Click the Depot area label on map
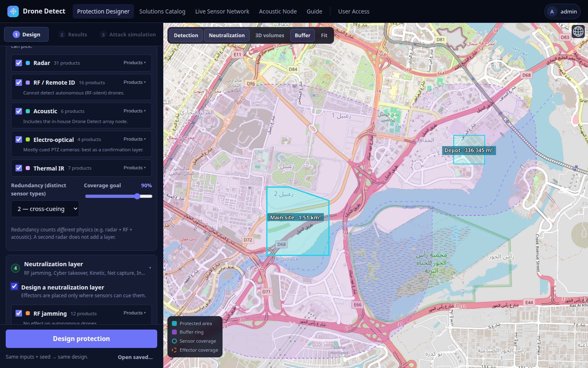This screenshot has width=588, height=368. tap(469, 150)
